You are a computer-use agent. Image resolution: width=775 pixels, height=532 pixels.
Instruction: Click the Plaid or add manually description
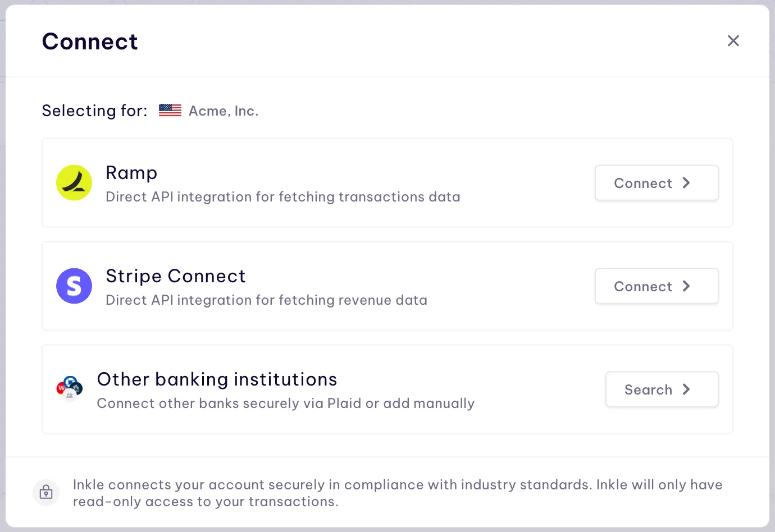tap(285, 403)
